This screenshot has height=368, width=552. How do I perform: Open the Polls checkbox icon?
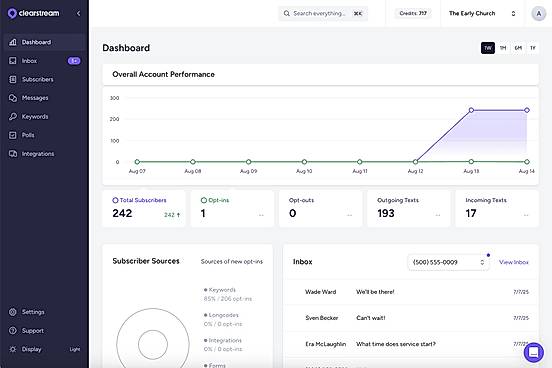pos(13,135)
